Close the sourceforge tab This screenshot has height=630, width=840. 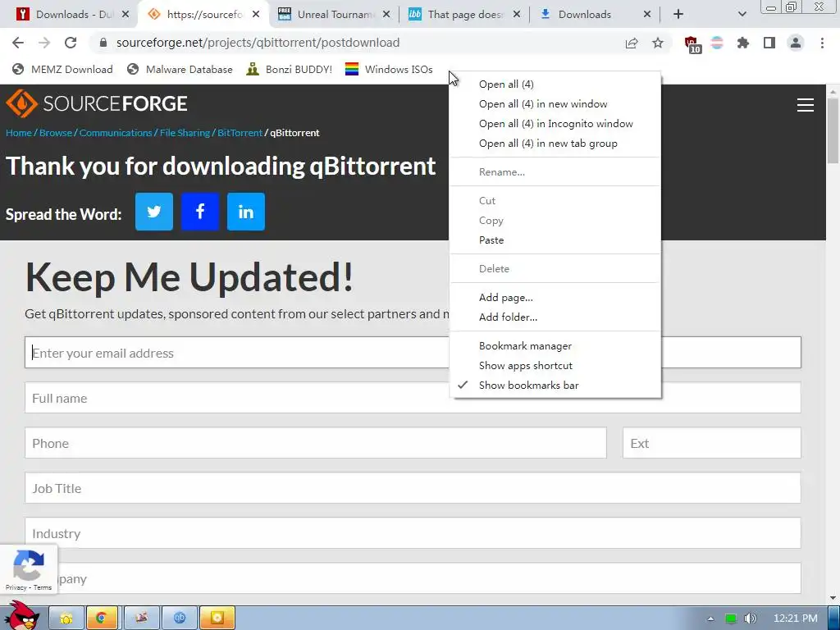(x=256, y=15)
